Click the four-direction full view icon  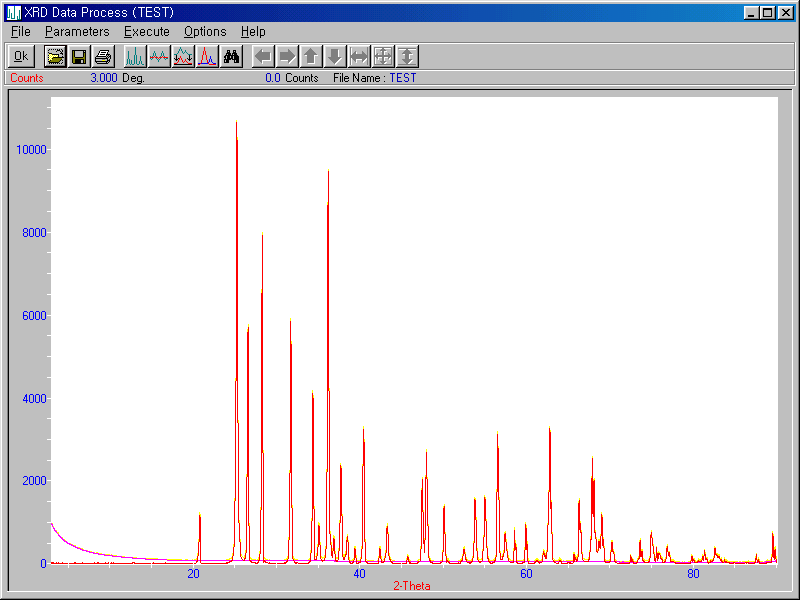[383, 56]
